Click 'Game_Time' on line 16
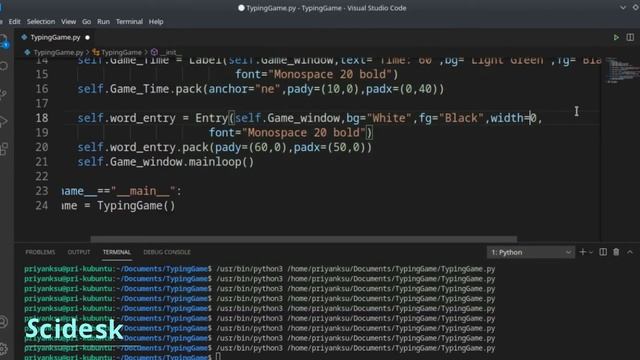640x360 pixels. (139, 89)
